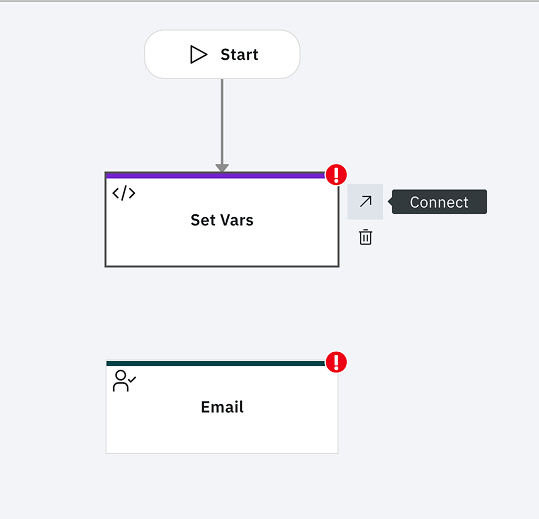
Task: Click the Connect tooltip label
Action: tap(439, 202)
